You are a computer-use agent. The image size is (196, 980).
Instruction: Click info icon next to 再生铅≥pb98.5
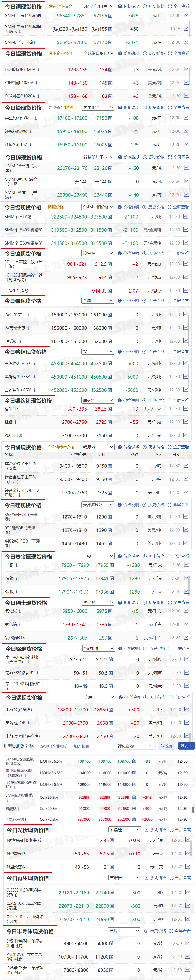tap(36, 118)
